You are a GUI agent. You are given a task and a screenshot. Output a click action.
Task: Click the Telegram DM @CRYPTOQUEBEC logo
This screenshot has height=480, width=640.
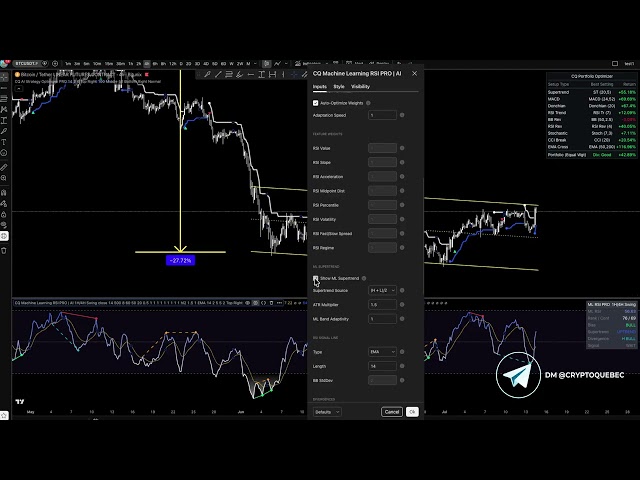coord(518,375)
